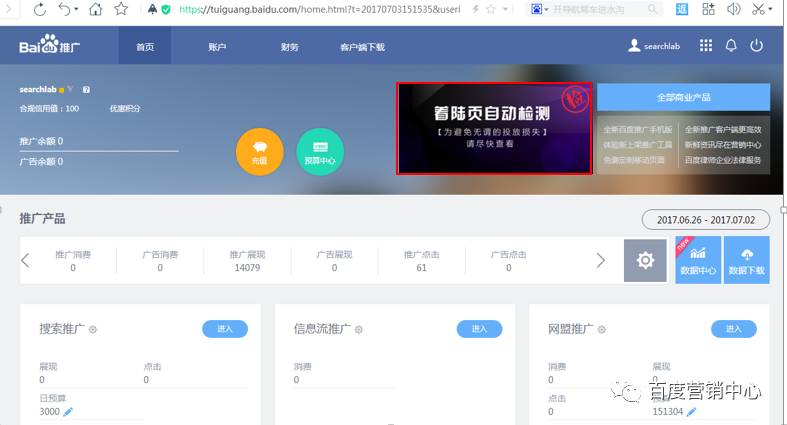This screenshot has width=787, height=425.
Task: Click the power logout icon
Action: 757,46
